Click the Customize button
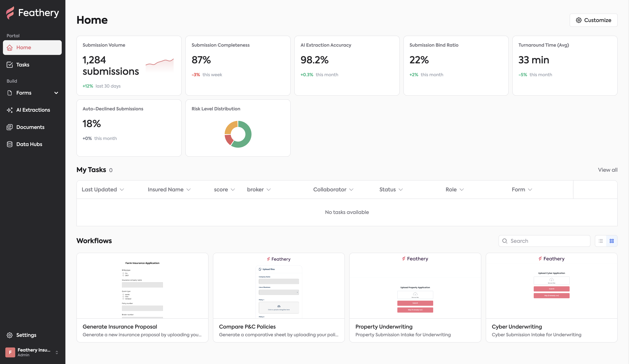 click(593, 20)
